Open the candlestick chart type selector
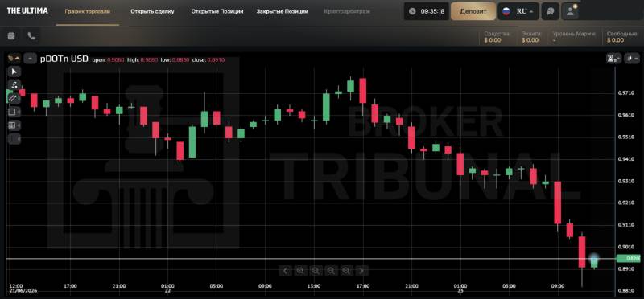 (632, 59)
